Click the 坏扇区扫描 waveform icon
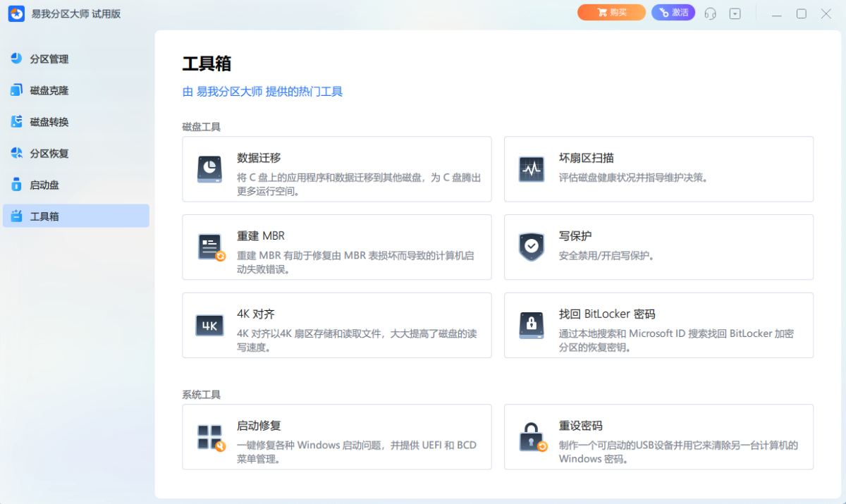The width and height of the screenshot is (846, 504). pyautogui.click(x=532, y=169)
